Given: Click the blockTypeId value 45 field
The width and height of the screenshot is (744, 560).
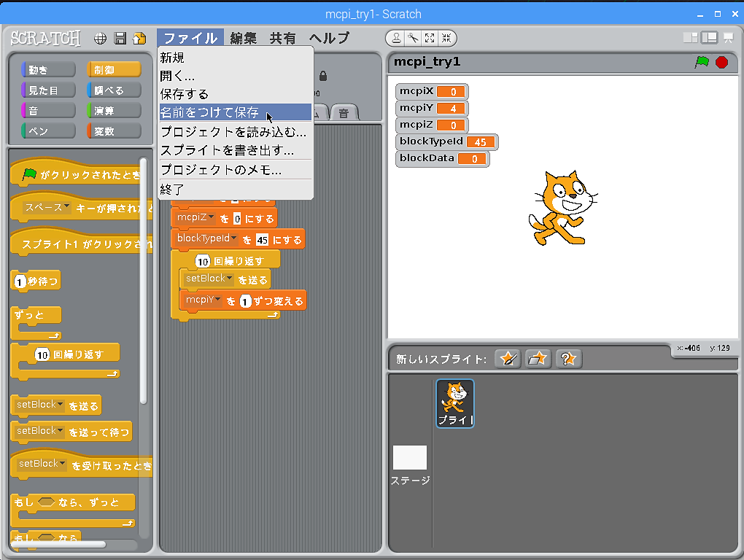Looking at the screenshot, I should (263, 240).
